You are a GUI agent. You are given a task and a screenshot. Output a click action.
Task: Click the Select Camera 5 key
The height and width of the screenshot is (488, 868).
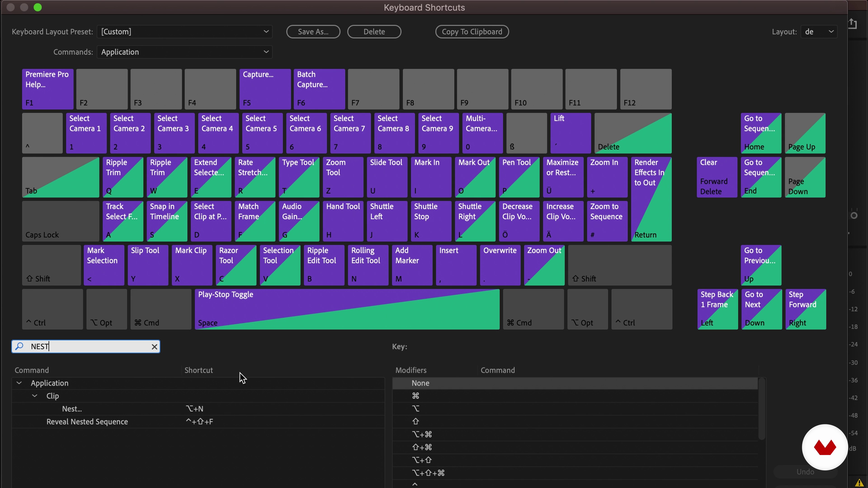(262, 133)
